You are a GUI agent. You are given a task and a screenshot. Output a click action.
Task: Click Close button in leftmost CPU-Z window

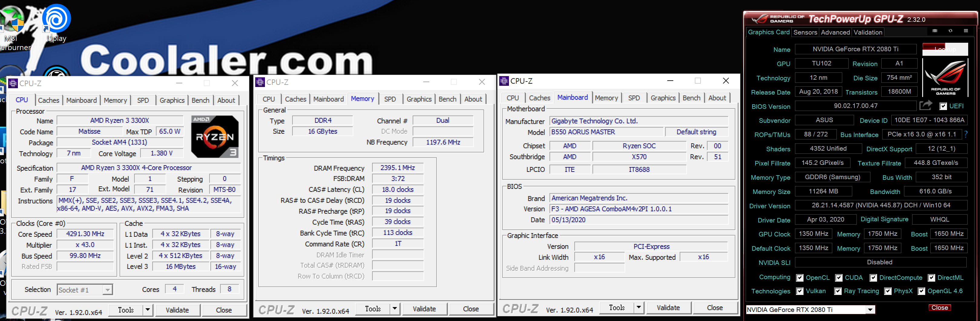click(224, 310)
